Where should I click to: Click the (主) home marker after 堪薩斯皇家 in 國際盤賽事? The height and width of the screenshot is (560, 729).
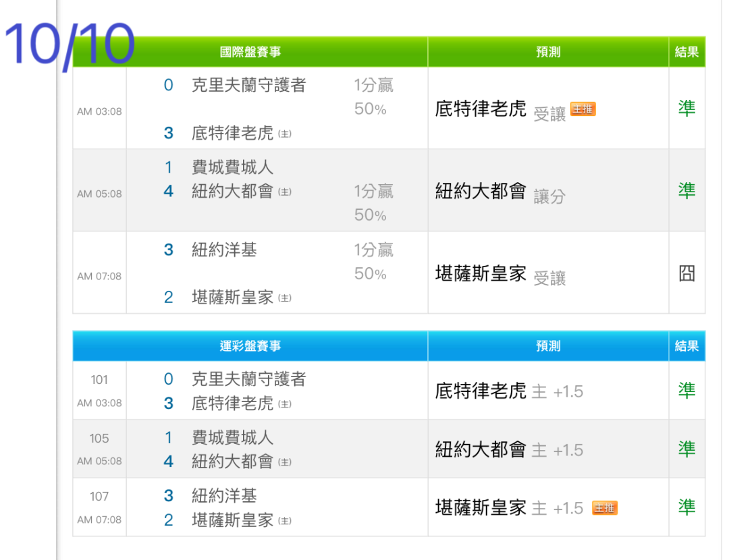coord(285,298)
